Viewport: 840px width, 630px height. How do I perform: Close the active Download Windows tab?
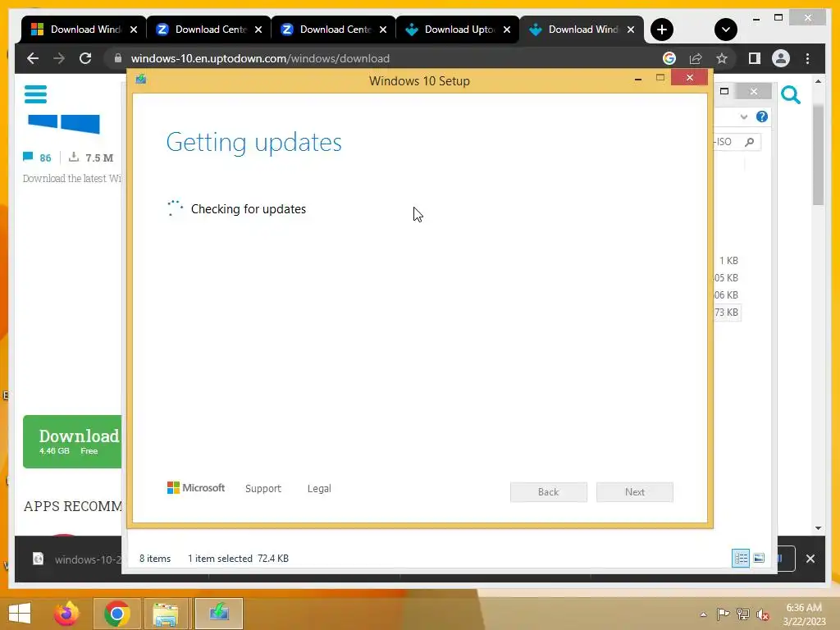point(631,30)
